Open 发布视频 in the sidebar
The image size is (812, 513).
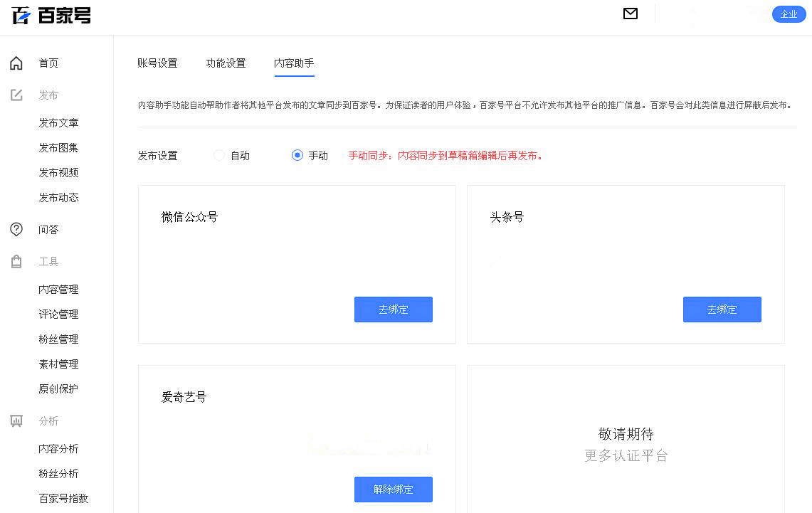pos(58,172)
